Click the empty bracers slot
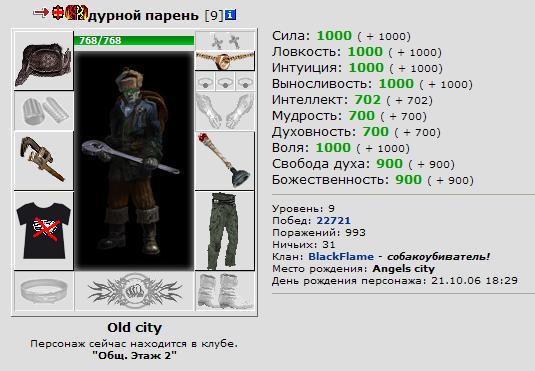The height and width of the screenshot is (371, 535). pos(44,111)
